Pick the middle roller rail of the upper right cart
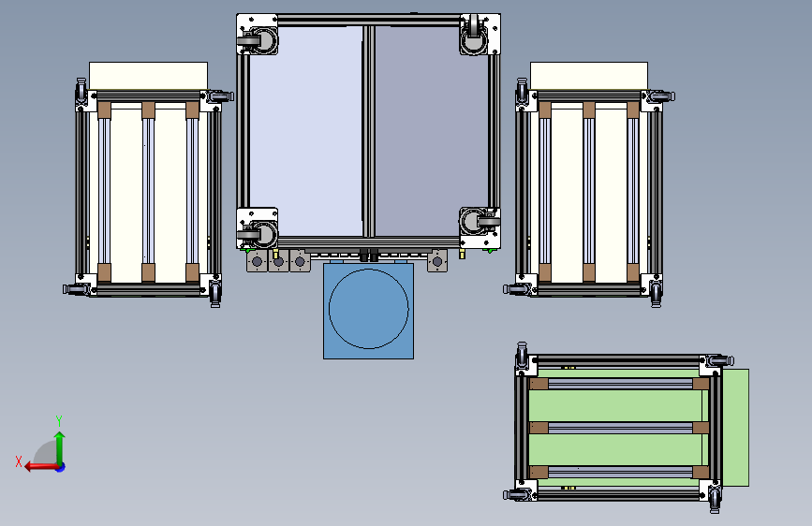 tap(589, 192)
